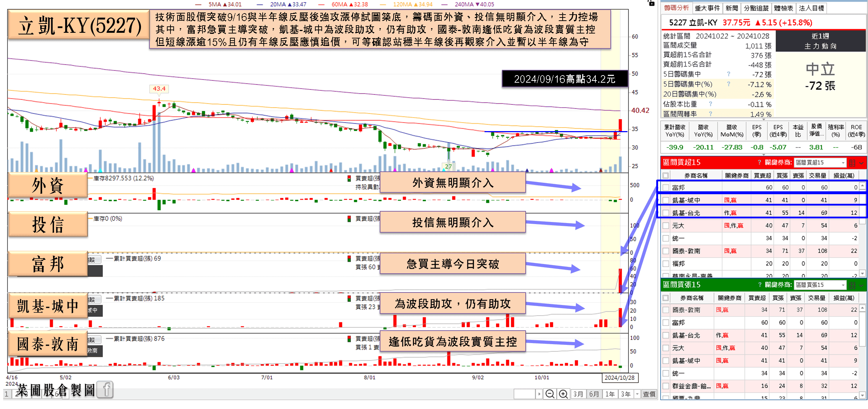868x409 pixels.
Task: Open 關鍵券商 dropdown showing 區間買超15
Action: point(820,162)
